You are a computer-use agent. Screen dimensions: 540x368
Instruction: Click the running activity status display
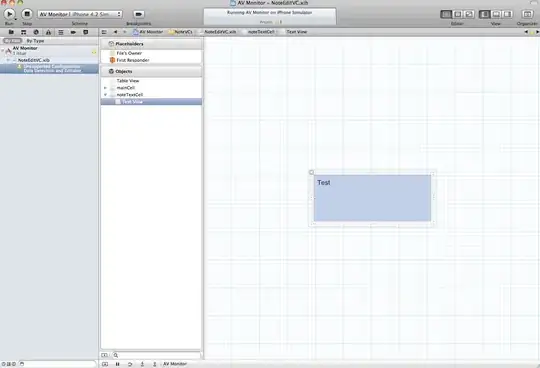tap(270, 17)
